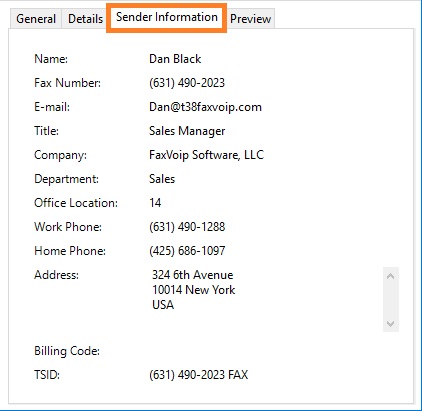The image size is (422, 411).
Task: Open the Preview tab
Action: tap(250, 19)
